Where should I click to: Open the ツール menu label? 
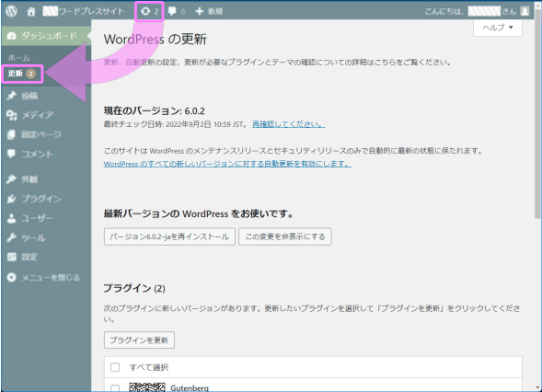point(33,237)
